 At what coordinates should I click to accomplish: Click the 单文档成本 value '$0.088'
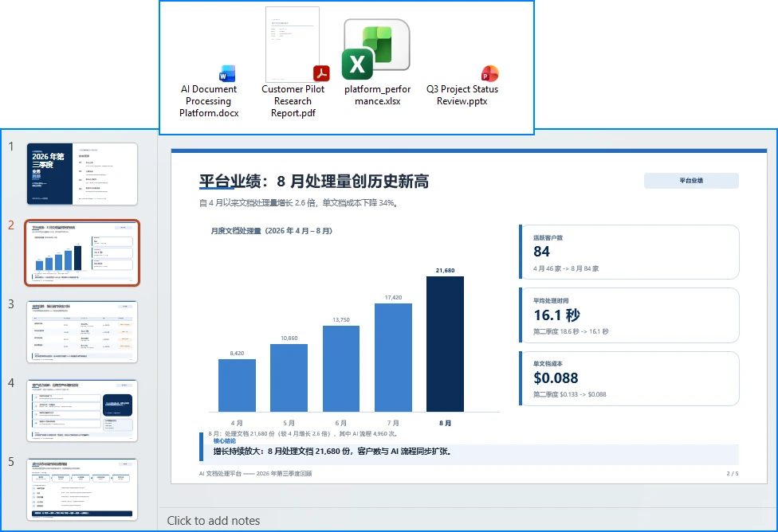pyautogui.click(x=556, y=377)
